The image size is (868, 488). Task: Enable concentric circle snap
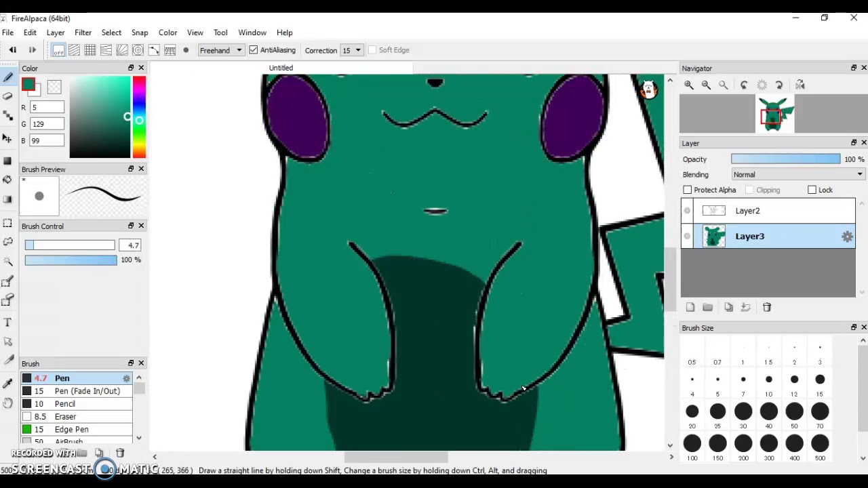138,50
